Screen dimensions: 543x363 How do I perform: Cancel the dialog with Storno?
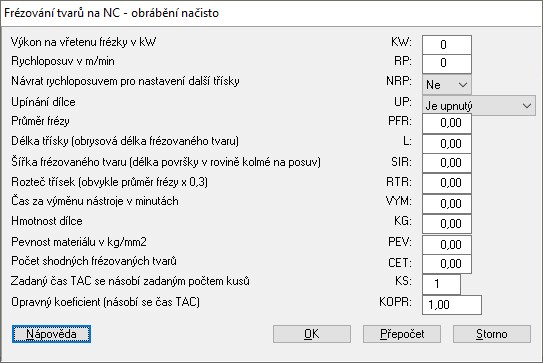[x=492, y=334]
